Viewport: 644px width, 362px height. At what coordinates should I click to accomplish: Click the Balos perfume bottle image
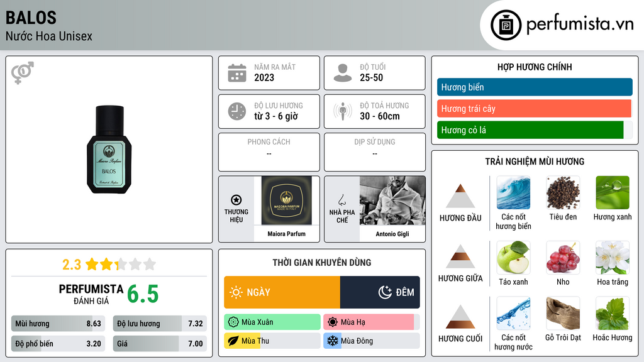click(109, 150)
